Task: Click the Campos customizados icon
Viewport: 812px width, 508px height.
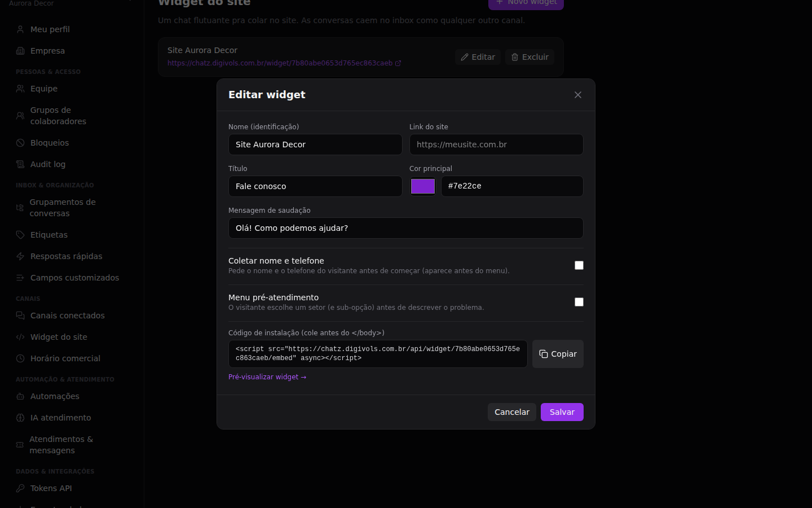Action: [x=20, y=278]
